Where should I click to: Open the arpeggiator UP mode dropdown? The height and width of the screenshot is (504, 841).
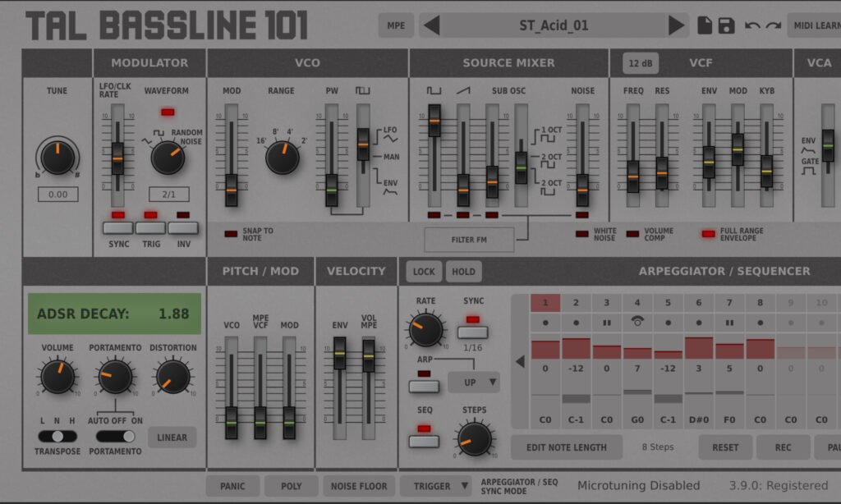474,383
